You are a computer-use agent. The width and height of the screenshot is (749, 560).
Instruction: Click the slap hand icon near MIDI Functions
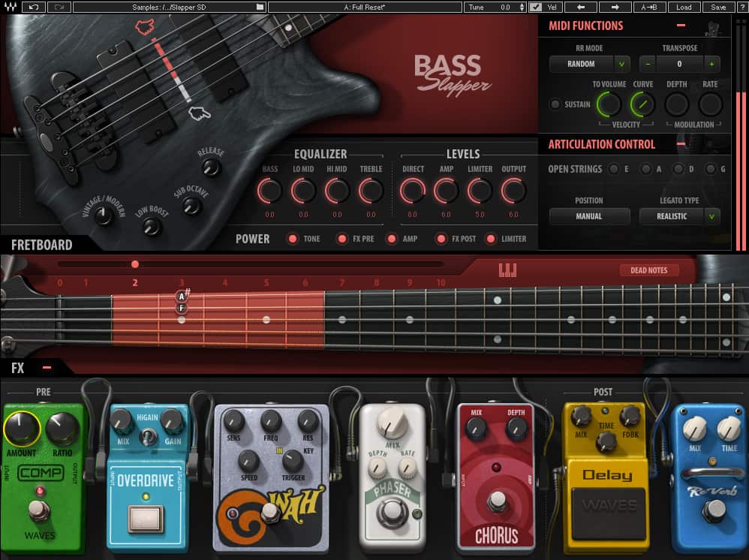711,26
